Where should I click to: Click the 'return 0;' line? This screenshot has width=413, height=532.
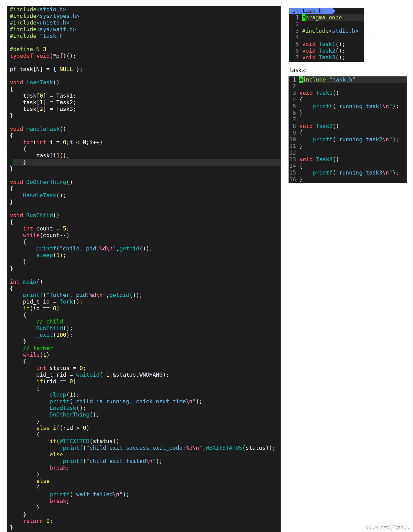coord(38,521)
